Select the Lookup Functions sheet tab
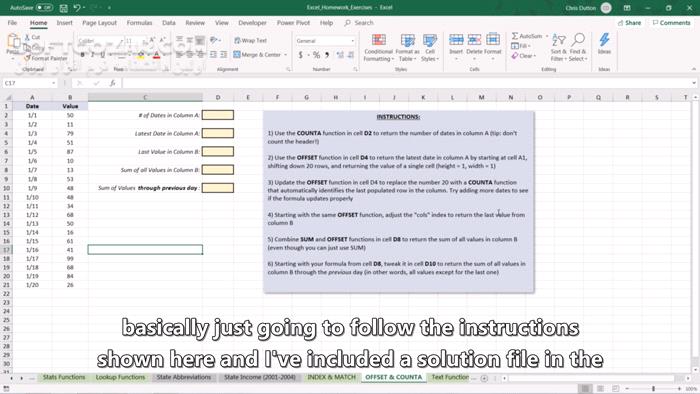Image resolution: width=700 pixels, height=394 pixels. coord(120,377)
